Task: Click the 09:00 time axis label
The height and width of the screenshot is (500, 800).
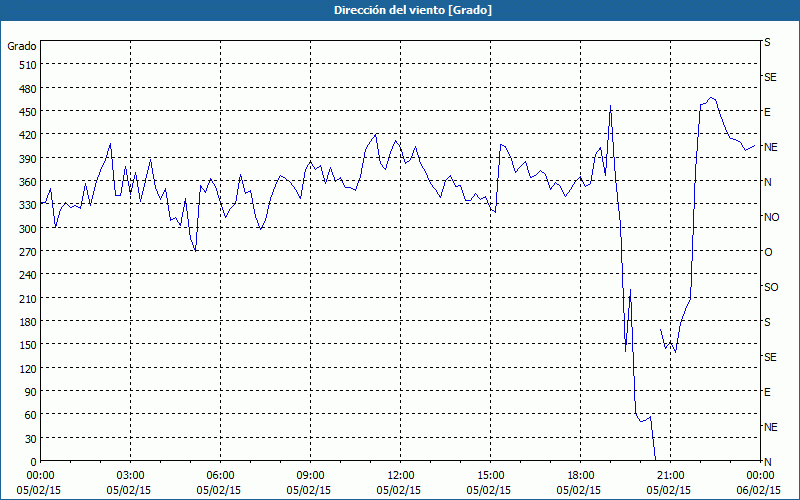Action: pyautogui.click(x=310, y=476)
